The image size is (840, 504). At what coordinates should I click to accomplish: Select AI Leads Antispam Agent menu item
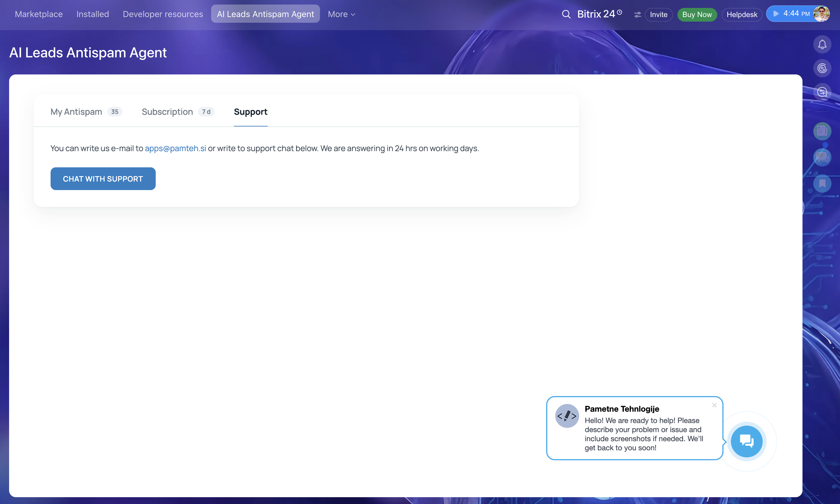(265, 14)
